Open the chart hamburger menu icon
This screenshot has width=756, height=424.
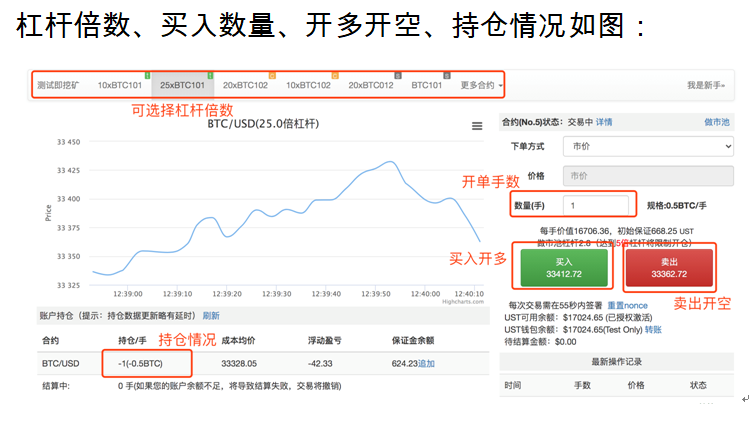(x=477, y=126)
